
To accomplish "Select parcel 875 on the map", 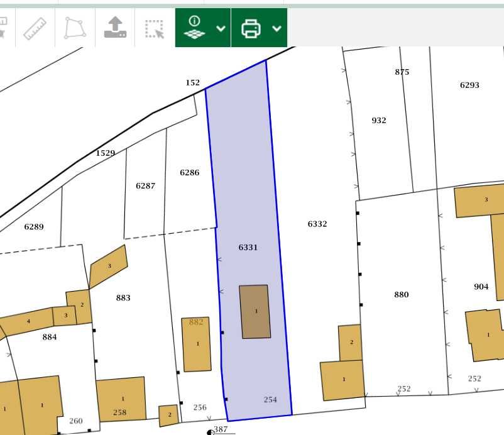I will (x=402, y=72).
